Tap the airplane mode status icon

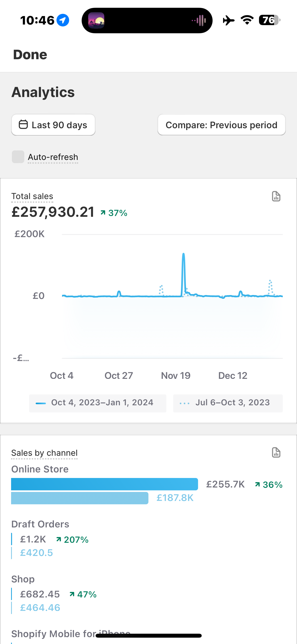click(229, 20)
